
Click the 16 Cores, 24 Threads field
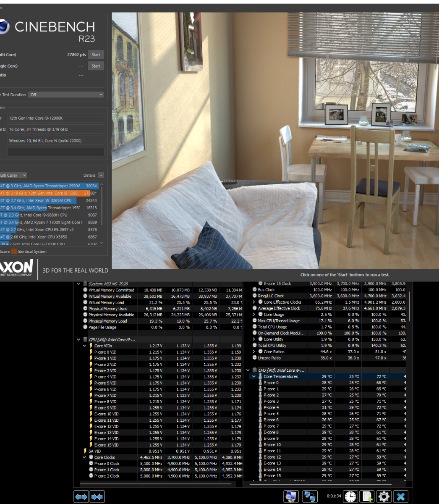(x=56, y=129)
